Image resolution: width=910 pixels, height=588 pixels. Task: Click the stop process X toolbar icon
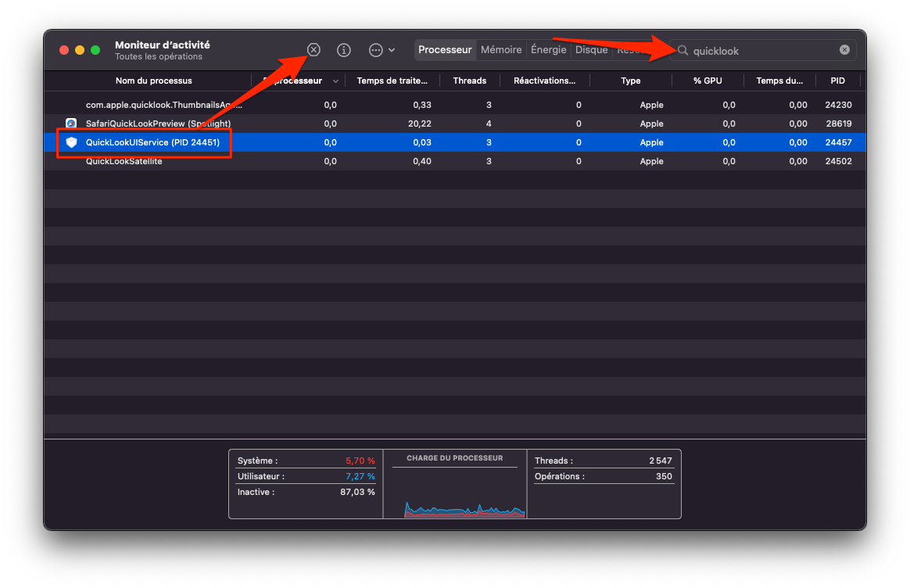pos(313,50)
